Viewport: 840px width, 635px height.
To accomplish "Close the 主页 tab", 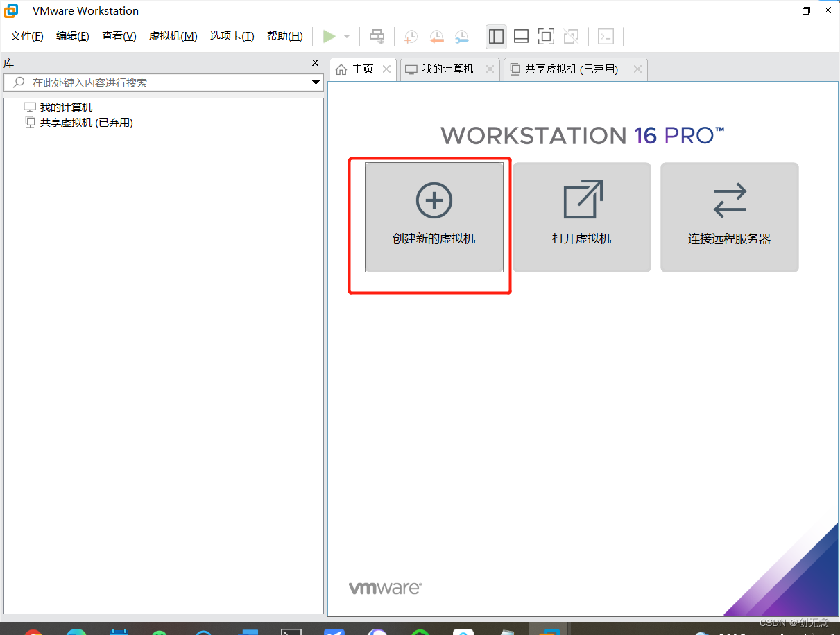I will pyautogui.click(x=387, y=69).
